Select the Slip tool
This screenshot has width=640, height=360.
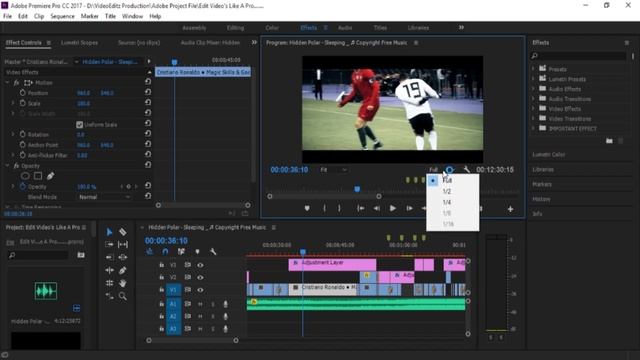[x=122, y=244]
